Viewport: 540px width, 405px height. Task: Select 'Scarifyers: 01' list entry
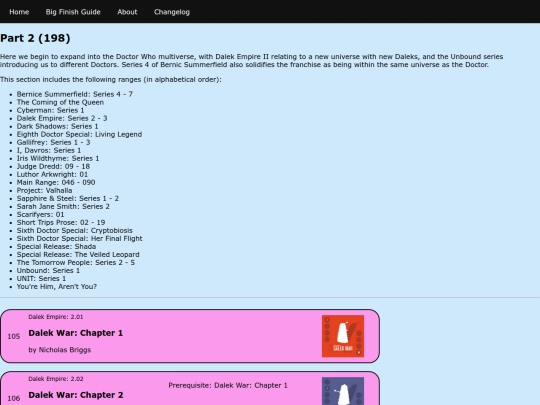[40, 215]
